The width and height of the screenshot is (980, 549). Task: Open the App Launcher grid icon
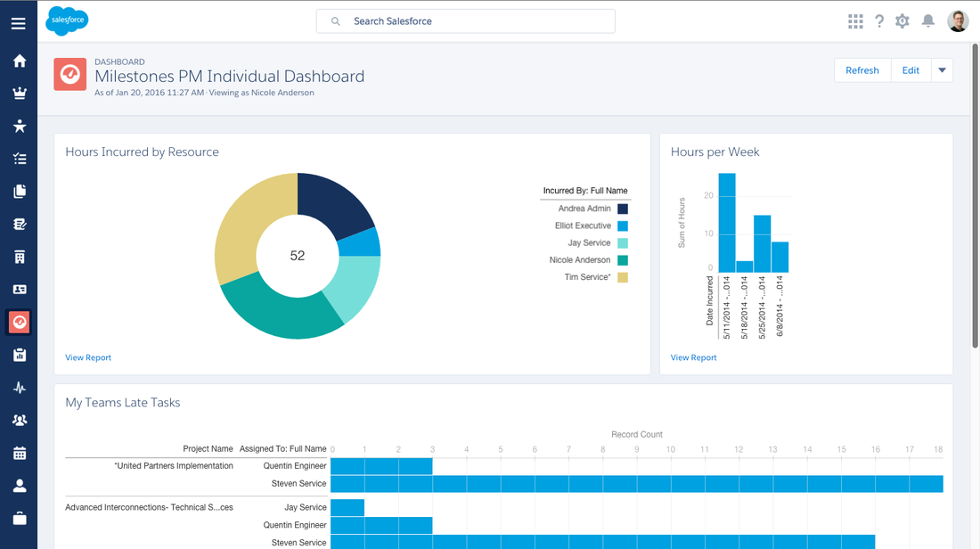click(855, 21)
